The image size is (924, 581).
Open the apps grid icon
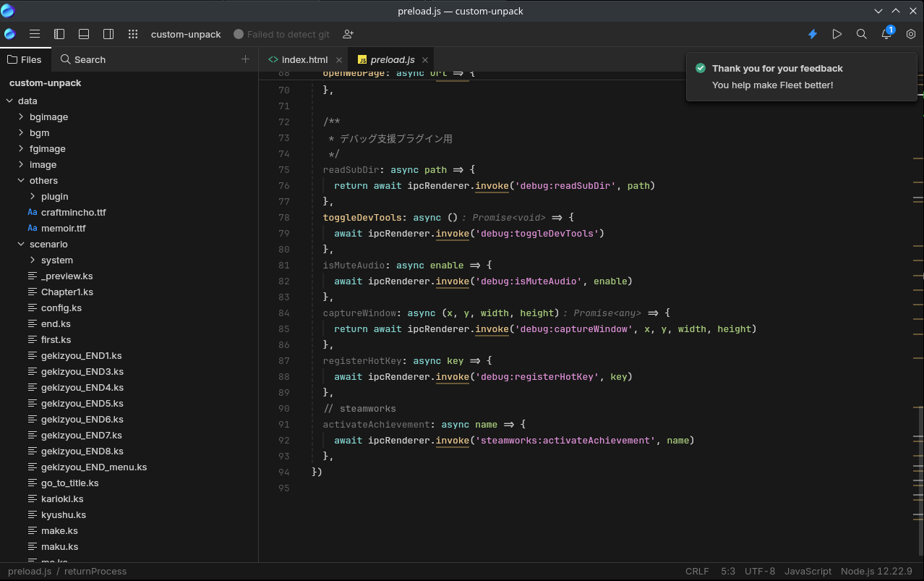click(133, 34)
